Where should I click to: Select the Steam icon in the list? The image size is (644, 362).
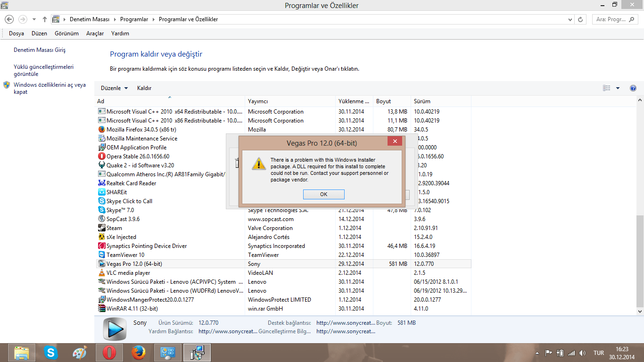(x=101, y=228)
